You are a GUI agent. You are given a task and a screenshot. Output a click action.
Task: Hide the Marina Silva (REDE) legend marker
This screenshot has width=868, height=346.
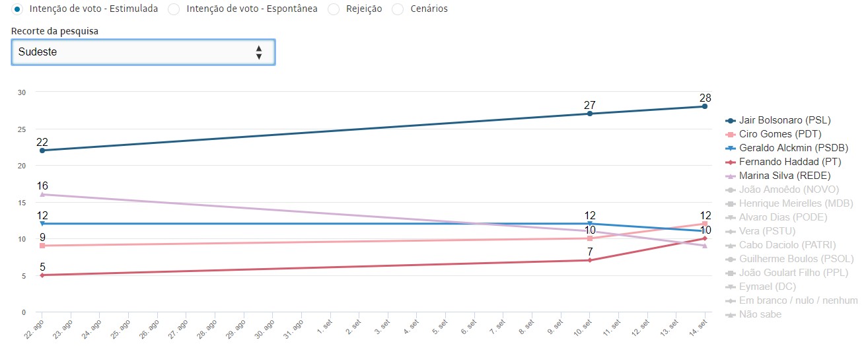click(731, 176)
